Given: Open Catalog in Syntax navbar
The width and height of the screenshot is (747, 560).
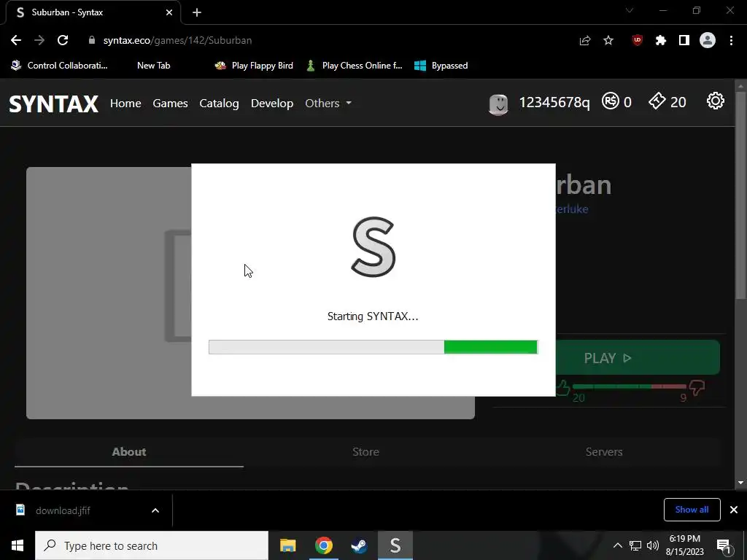Looking at the screenshot, I should (219, 104).
